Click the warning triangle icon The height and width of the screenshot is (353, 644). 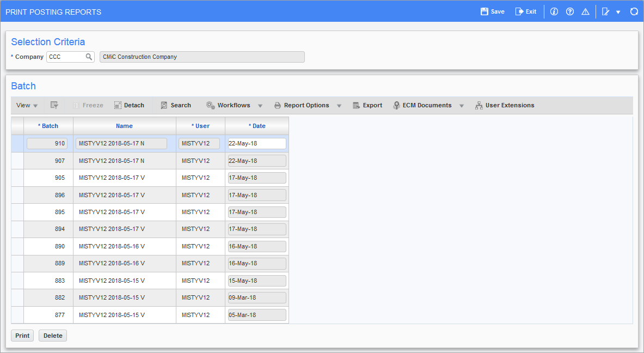pos(585,11)
